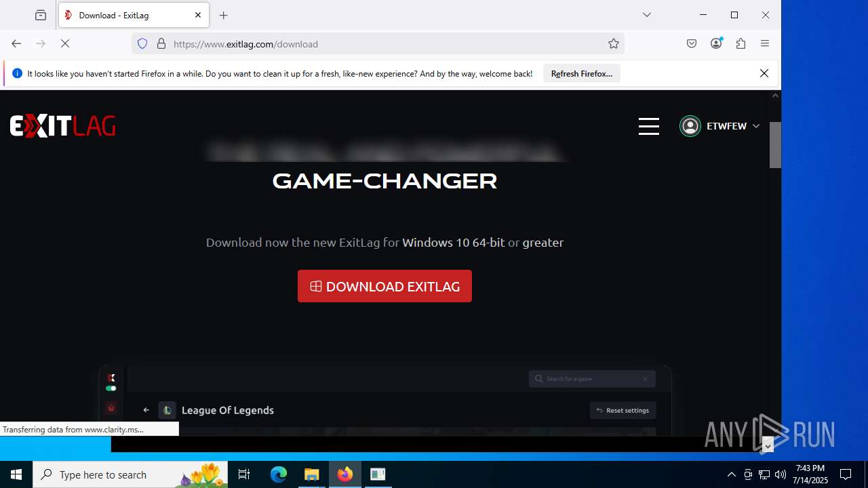
Task: Close the Download - ExitLag tab
Action: pos(198,15)
